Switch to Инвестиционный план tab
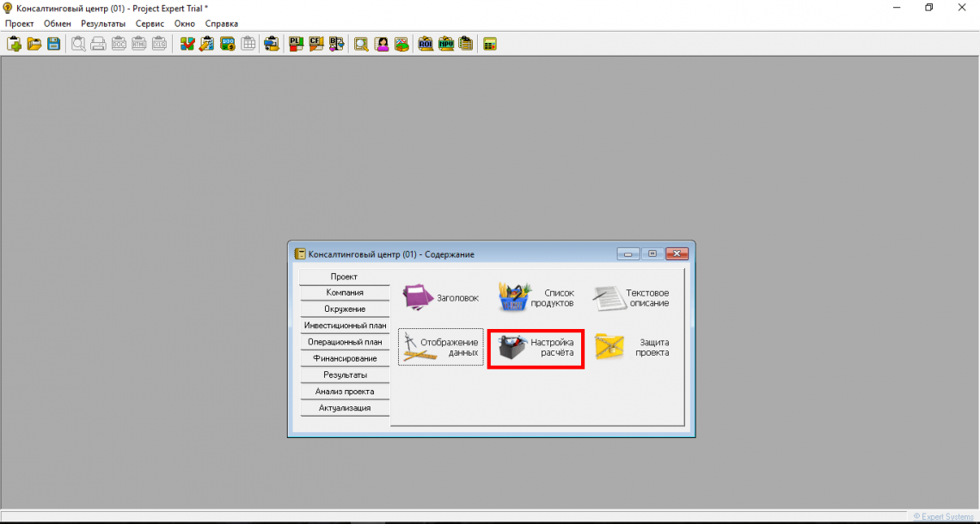Viewport: 980px width, 524px height. [344, 326]
